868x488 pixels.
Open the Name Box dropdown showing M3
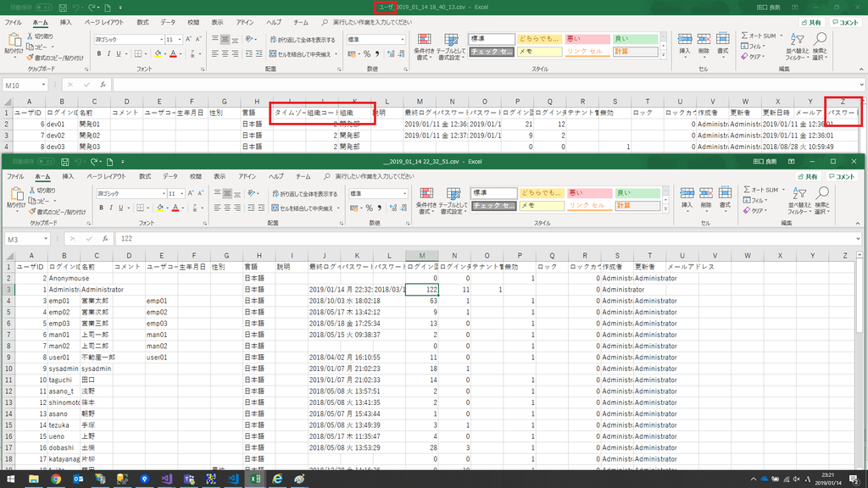[x=45, y=239]
